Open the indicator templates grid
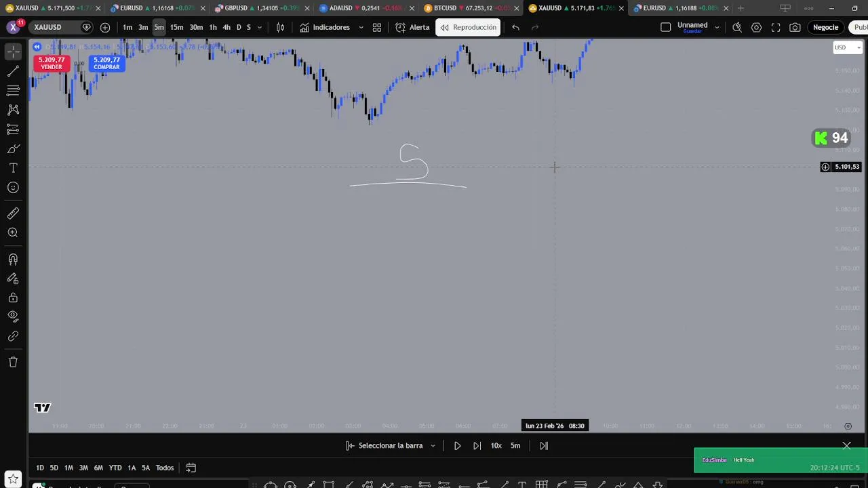 (x=377, y=27)
